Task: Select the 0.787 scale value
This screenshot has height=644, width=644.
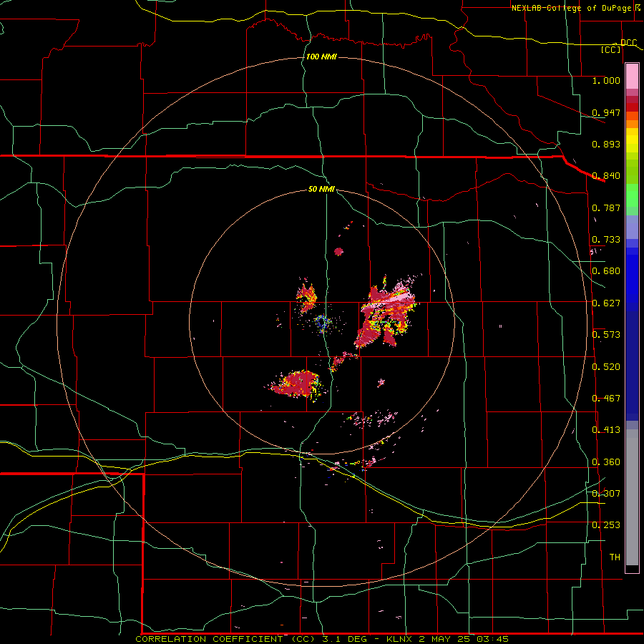Action: (606, 208)
